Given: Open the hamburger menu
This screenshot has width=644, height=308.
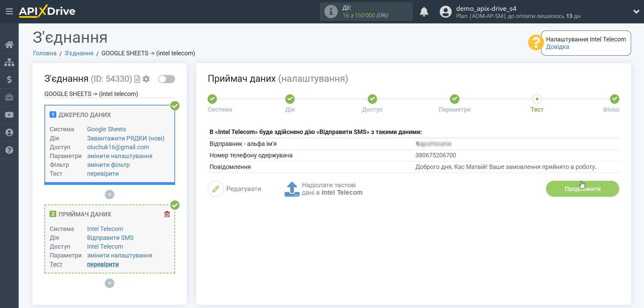Looking at the screenshot, I should coord(9,12).
